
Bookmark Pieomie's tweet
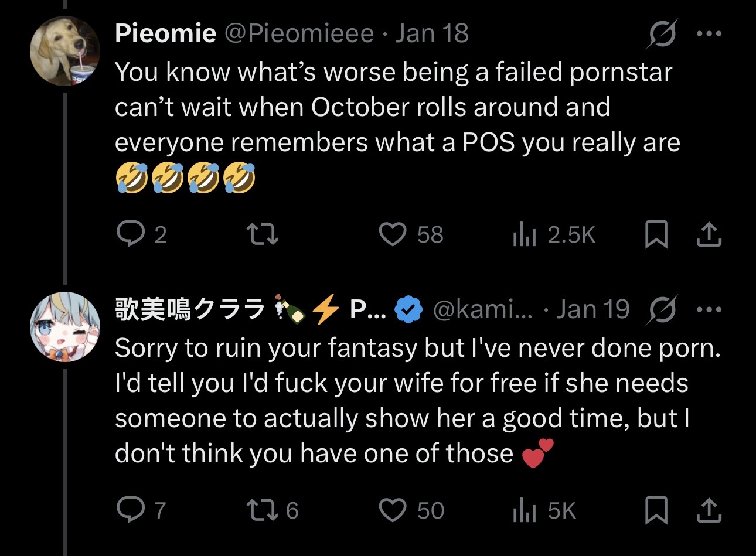(656, 235)
